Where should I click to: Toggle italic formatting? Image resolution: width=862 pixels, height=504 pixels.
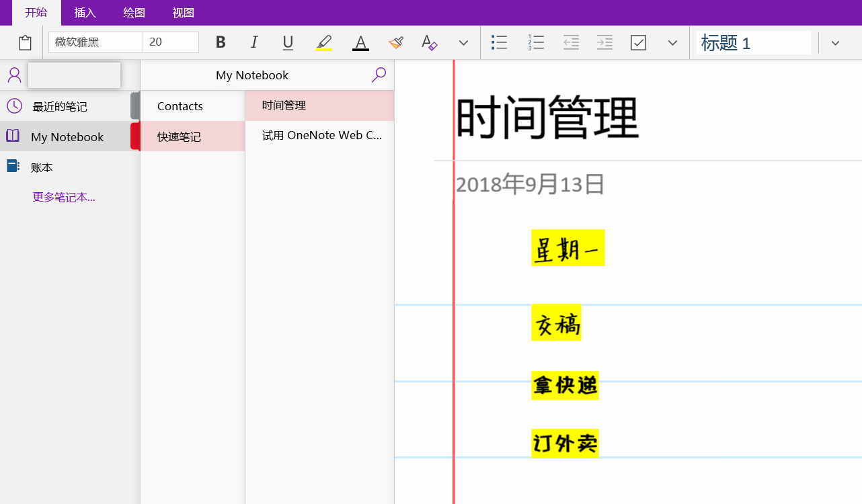[x=254, y=42]
